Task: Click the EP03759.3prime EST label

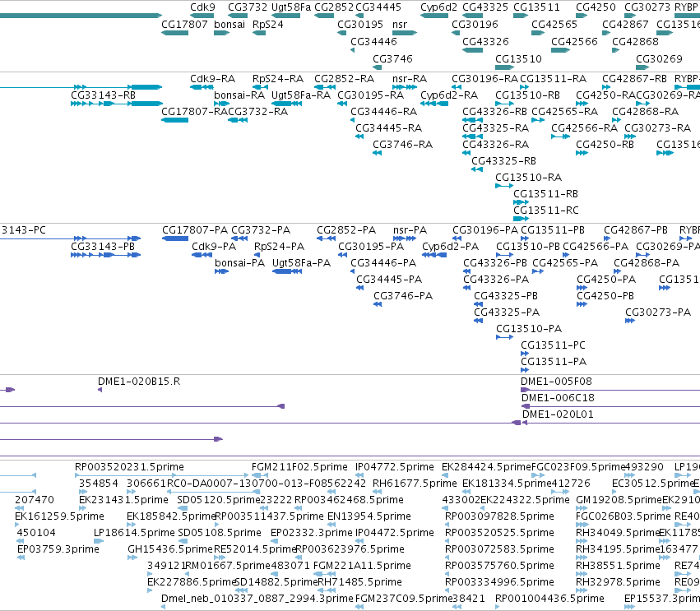Action: pos(58,549)
